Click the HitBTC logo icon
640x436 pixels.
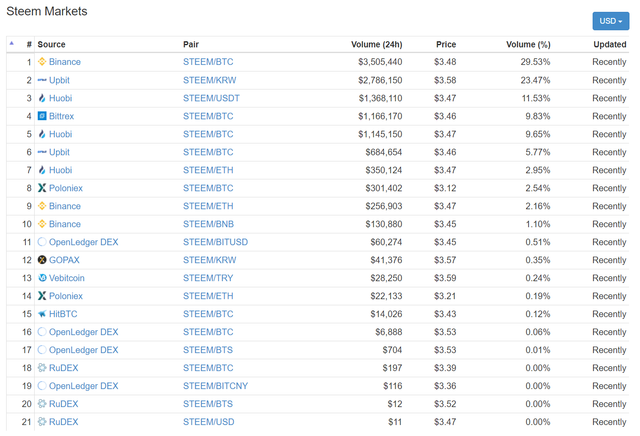click(42, 314)
